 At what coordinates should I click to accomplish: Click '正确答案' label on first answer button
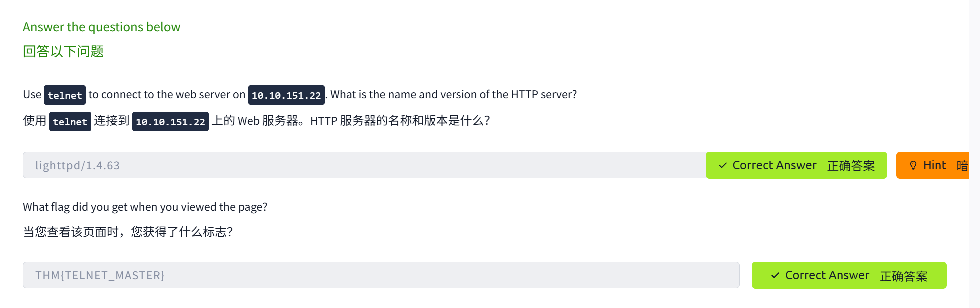(851, 166)
